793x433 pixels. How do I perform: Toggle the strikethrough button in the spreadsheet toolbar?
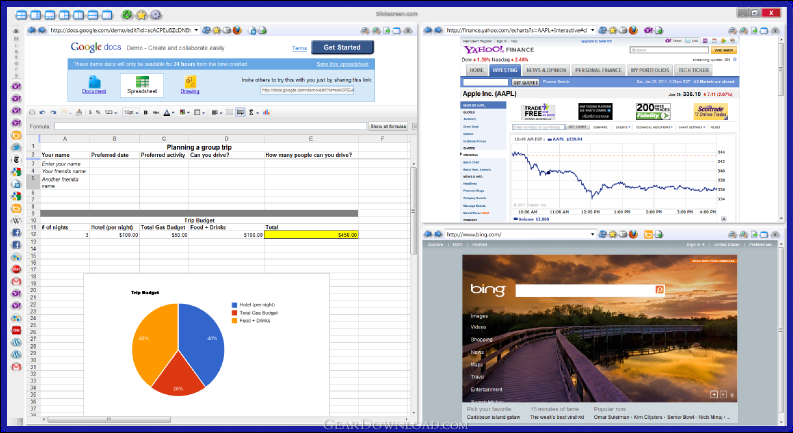(x=156, y=112)
